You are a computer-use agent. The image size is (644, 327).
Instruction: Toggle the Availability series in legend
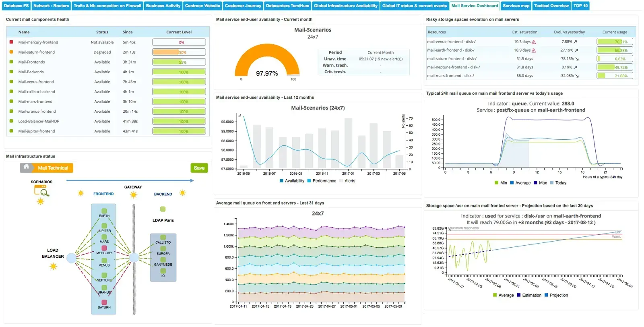292,181
